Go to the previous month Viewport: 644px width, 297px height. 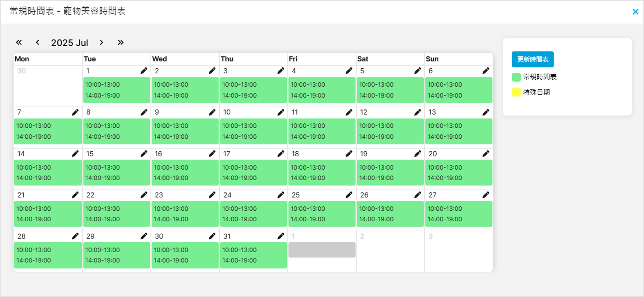pos(38,43)
